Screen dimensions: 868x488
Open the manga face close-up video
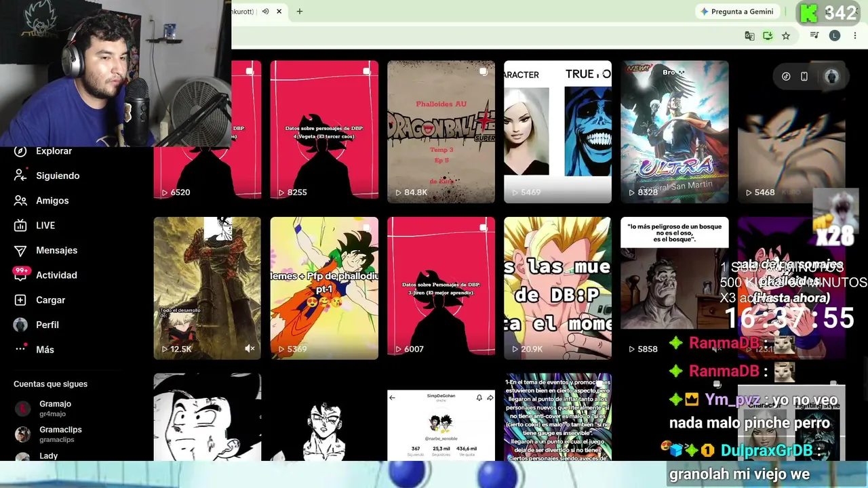[208, 417]
